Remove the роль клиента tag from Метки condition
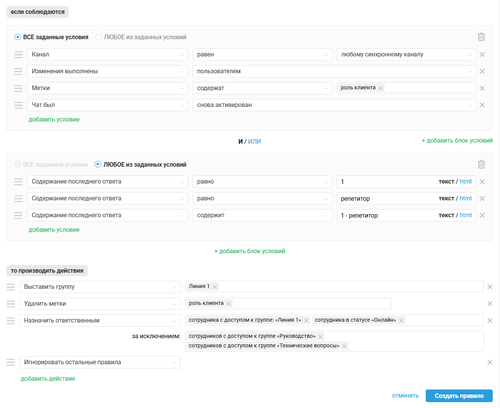The image size is (500, 408). [380, 88]
